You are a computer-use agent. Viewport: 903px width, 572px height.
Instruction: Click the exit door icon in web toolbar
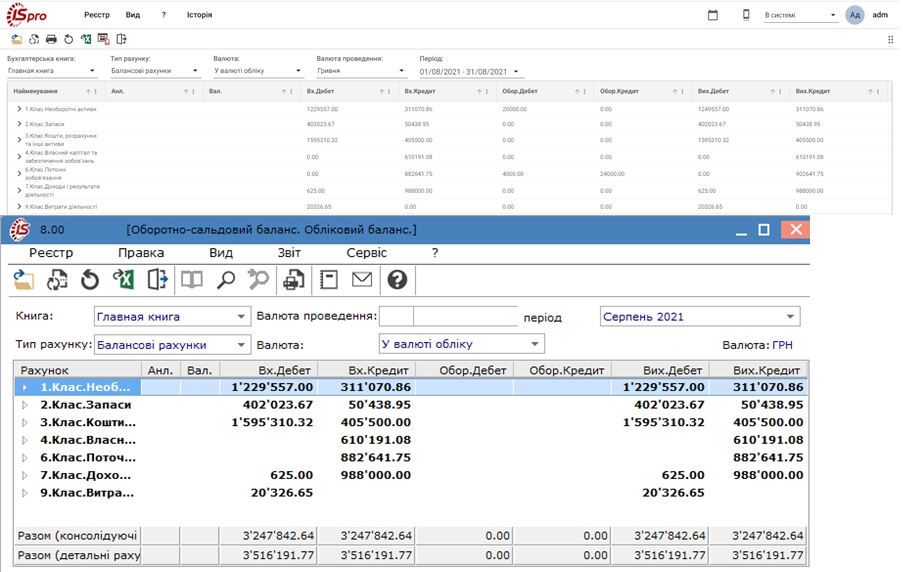(121, 39)
